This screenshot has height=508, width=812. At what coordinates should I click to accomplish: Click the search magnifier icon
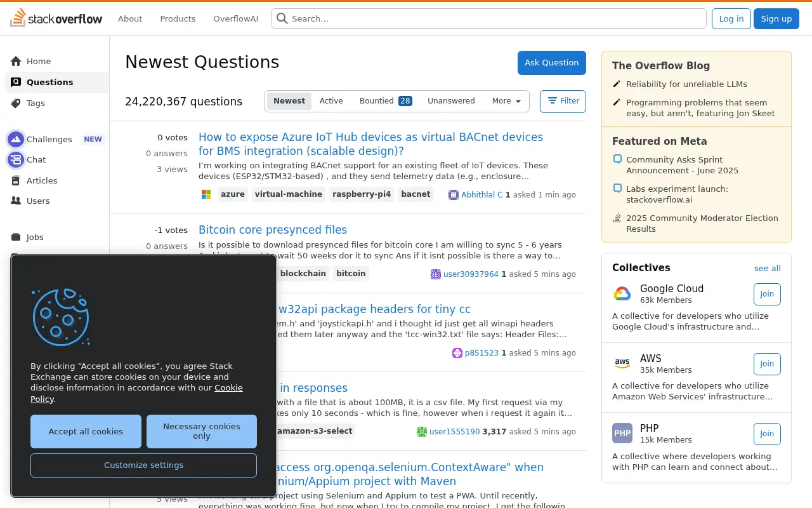[282, 18]
